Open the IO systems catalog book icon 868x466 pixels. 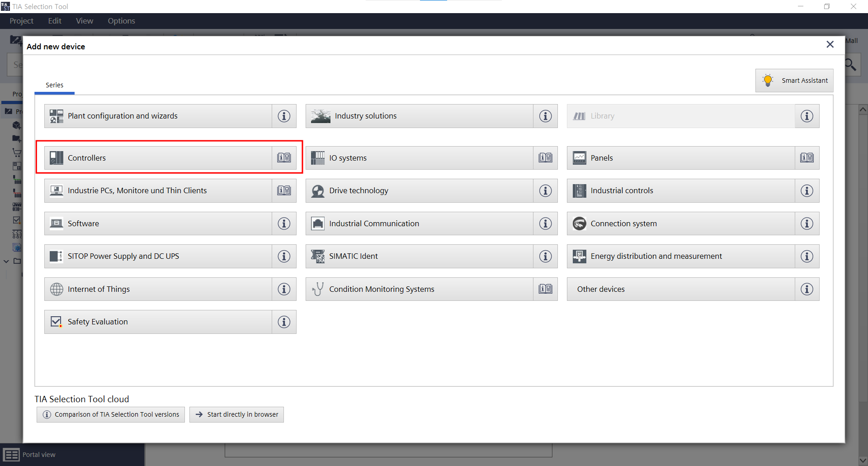click(545, 158)
